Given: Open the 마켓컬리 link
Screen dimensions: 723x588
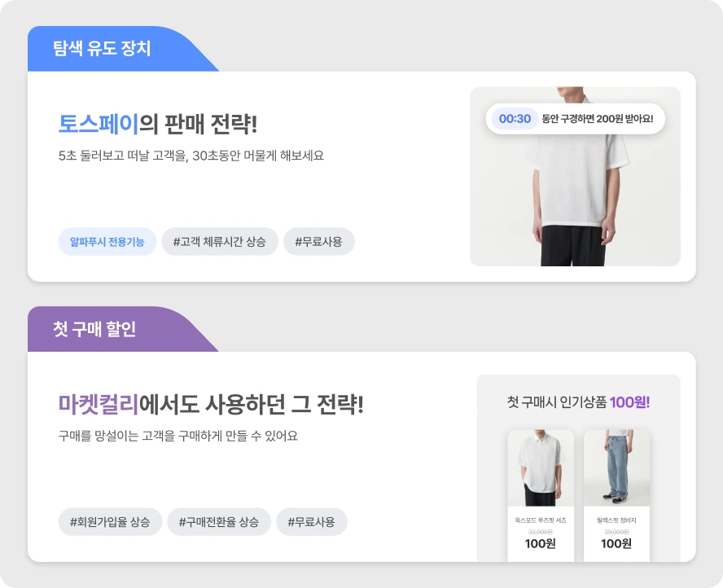Looking at the screenshot, I should coord(94,404).
